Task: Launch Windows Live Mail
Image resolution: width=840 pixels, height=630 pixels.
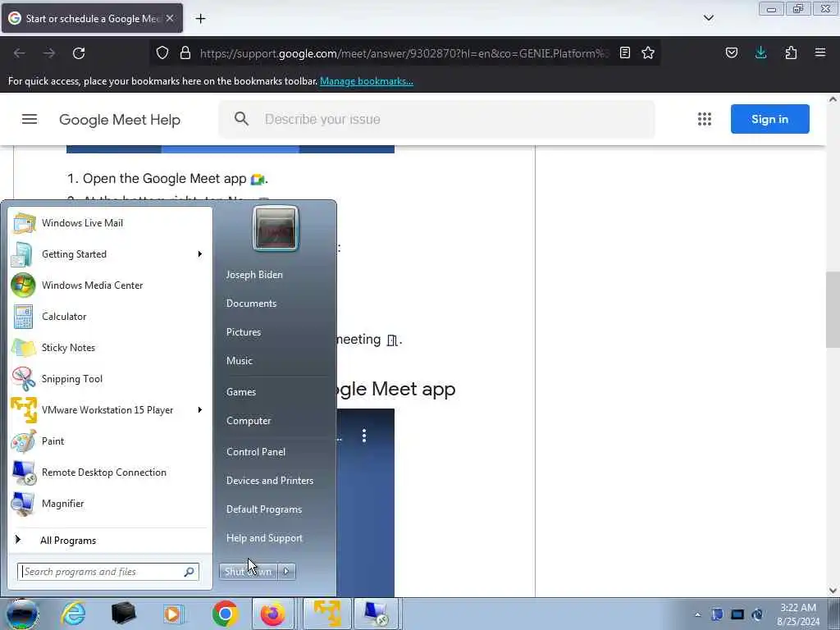Action: (x=110, y=223)
